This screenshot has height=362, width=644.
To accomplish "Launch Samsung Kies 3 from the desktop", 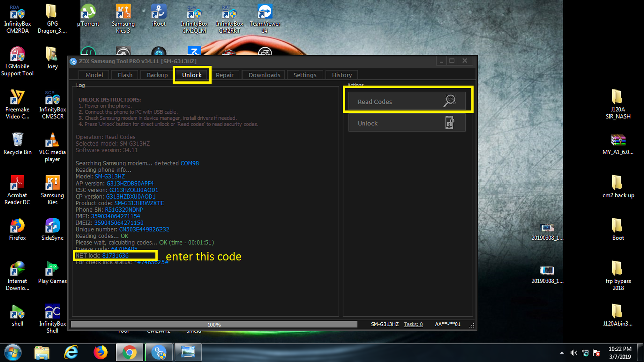I will pos(123,19).
